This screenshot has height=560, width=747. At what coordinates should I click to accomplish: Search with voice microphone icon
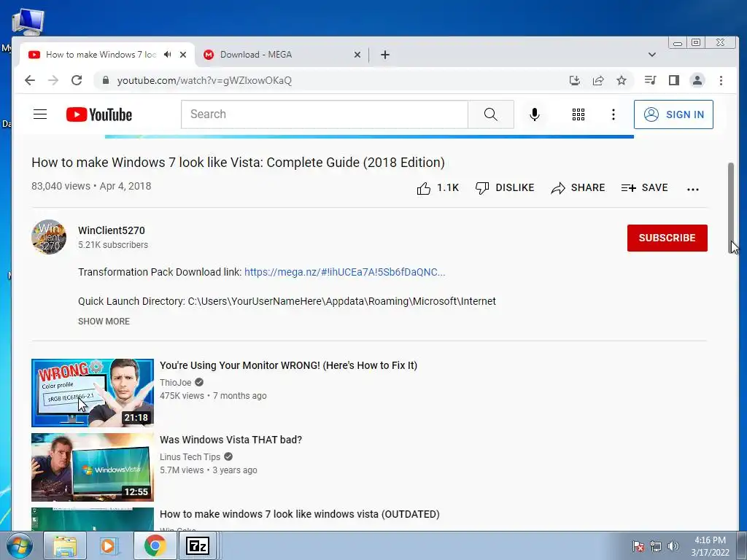coord(535,114)
